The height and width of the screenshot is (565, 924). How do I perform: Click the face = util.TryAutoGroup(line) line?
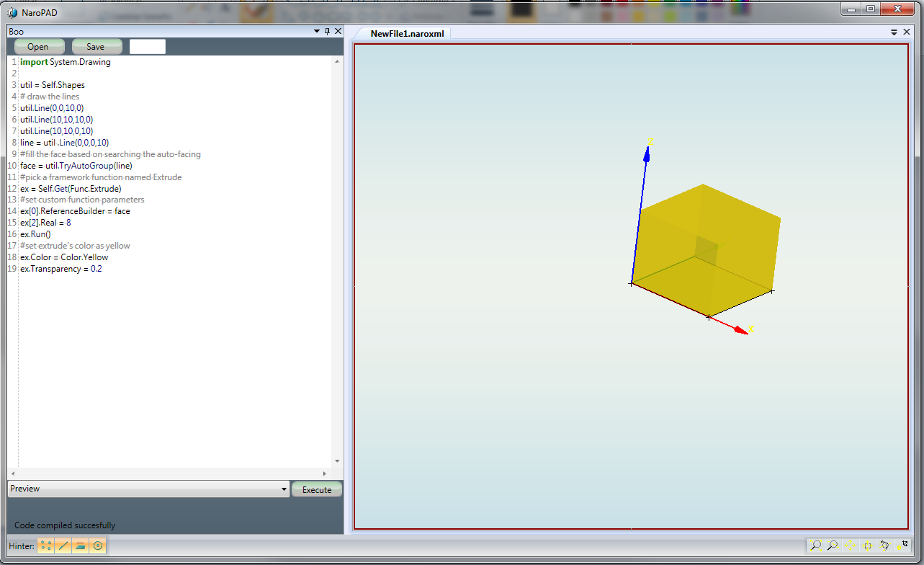tap(76, 166)
